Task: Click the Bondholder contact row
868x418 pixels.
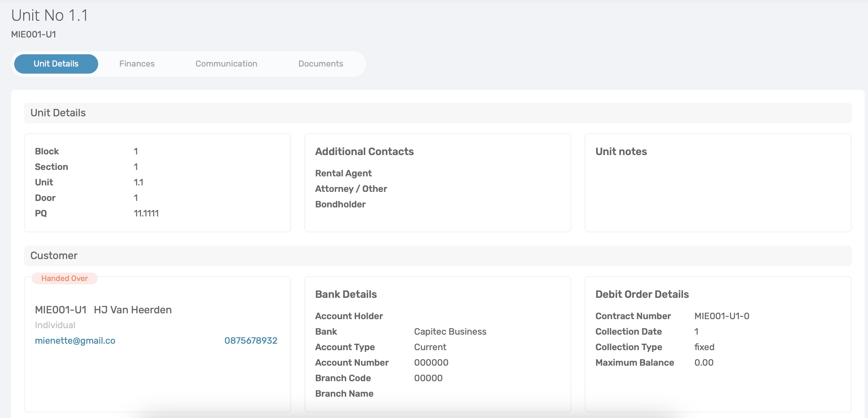Action: click(340, 204)
